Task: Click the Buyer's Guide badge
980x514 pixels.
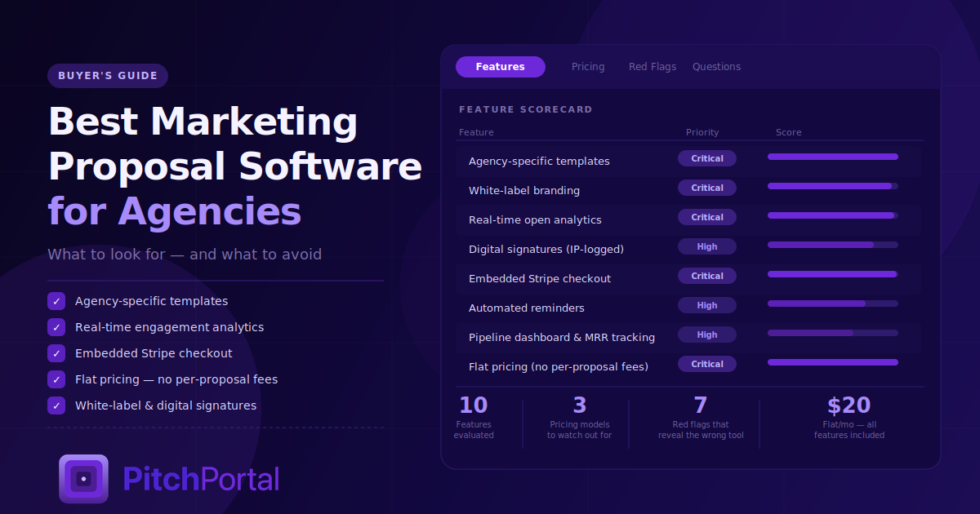Action: click(x=108, y=76)
